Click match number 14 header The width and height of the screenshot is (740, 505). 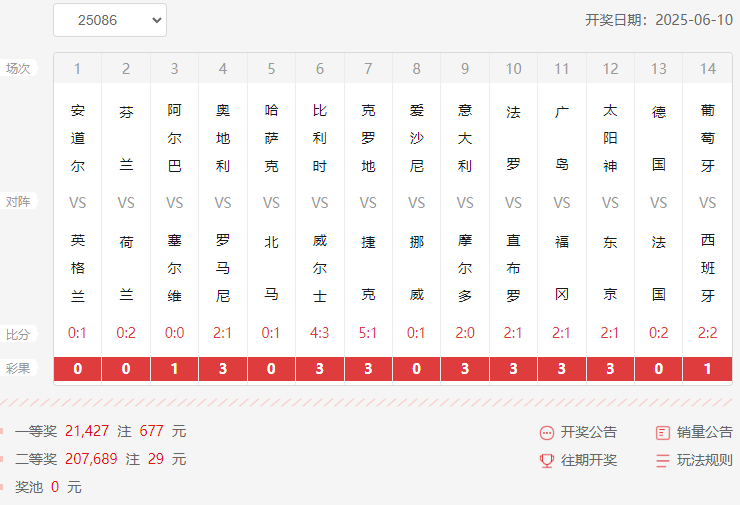tap(707, 68)
